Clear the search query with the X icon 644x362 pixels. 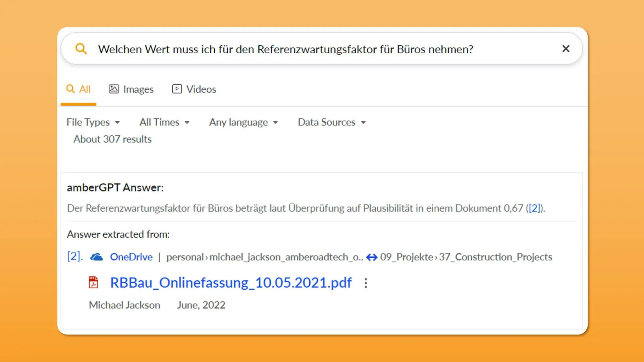tap(566, 49)
